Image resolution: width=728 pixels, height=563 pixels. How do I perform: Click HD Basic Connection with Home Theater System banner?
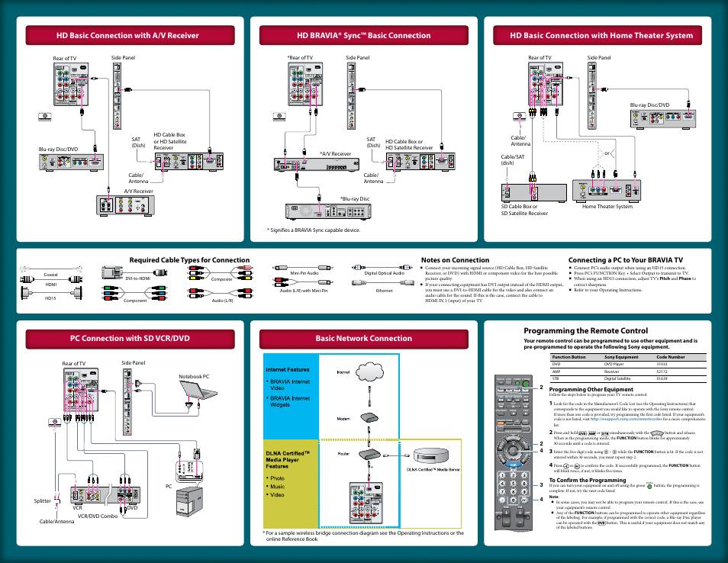point(598,35)
